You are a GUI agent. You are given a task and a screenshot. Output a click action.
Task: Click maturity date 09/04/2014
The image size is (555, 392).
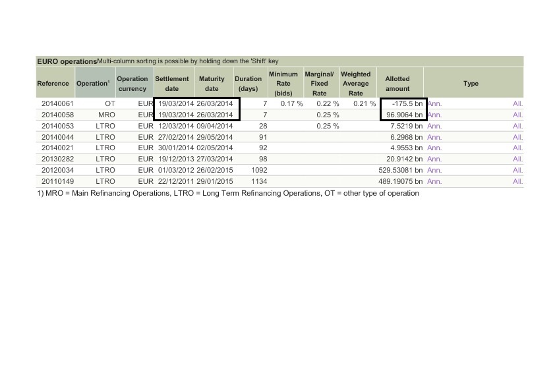215,126
